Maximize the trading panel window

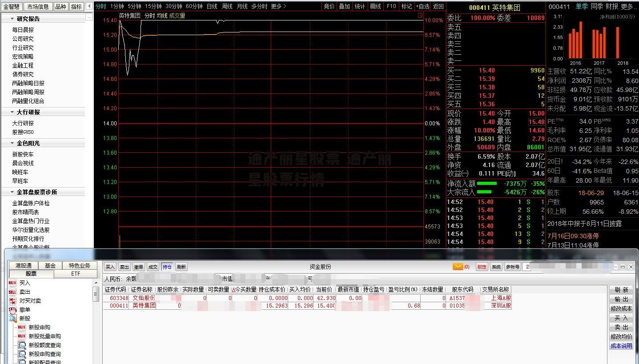[x=623, y=267]
